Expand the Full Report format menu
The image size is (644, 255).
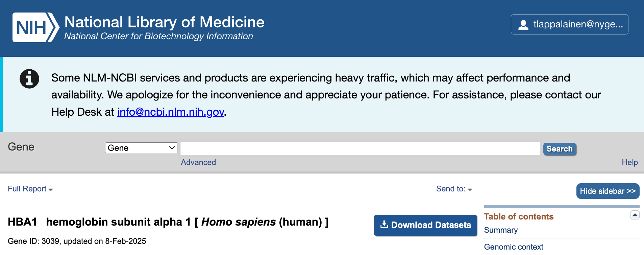[30, 189]
